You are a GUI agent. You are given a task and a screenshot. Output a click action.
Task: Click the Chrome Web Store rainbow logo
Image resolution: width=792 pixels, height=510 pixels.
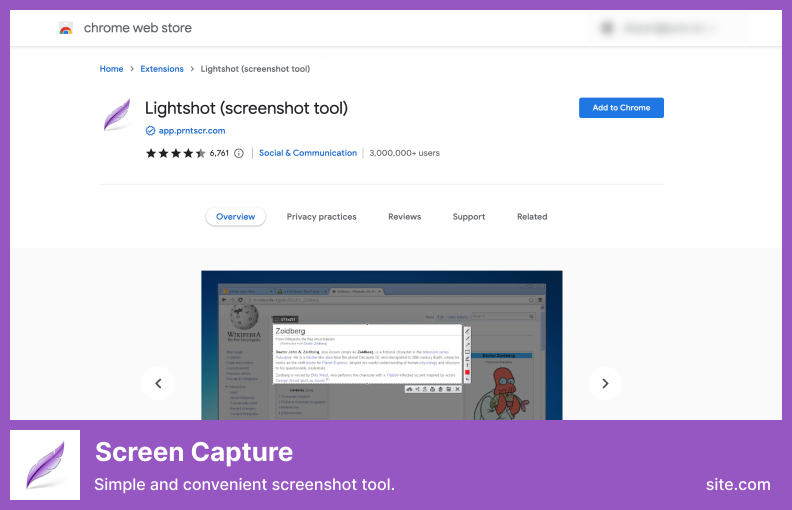pos(66,28)
